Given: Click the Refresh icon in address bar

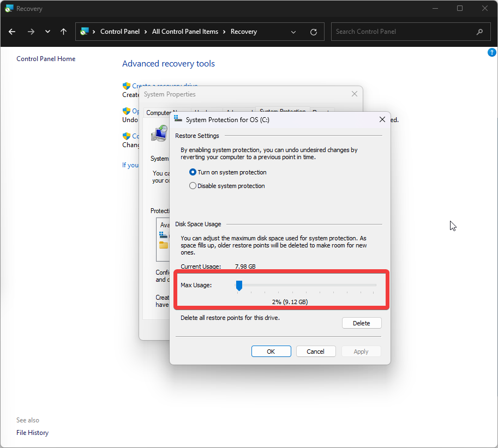Looking at the screenshot, I should coord(313,32).
